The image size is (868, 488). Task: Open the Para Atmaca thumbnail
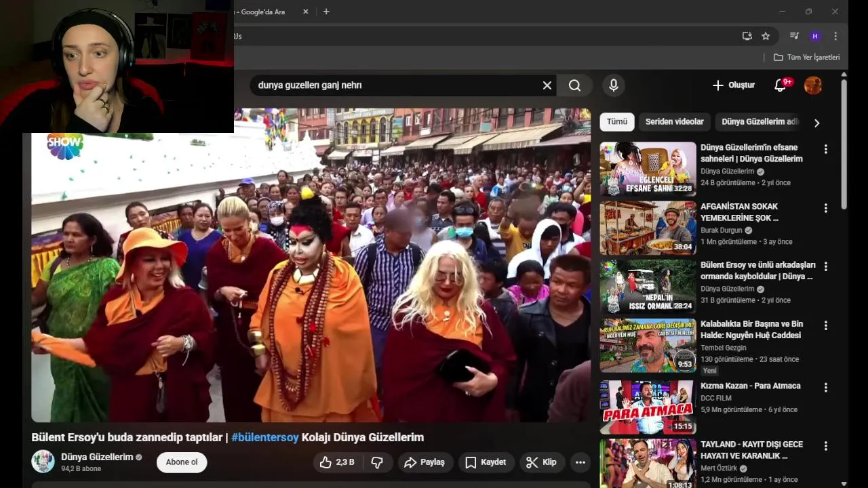[x=648, y=407]
